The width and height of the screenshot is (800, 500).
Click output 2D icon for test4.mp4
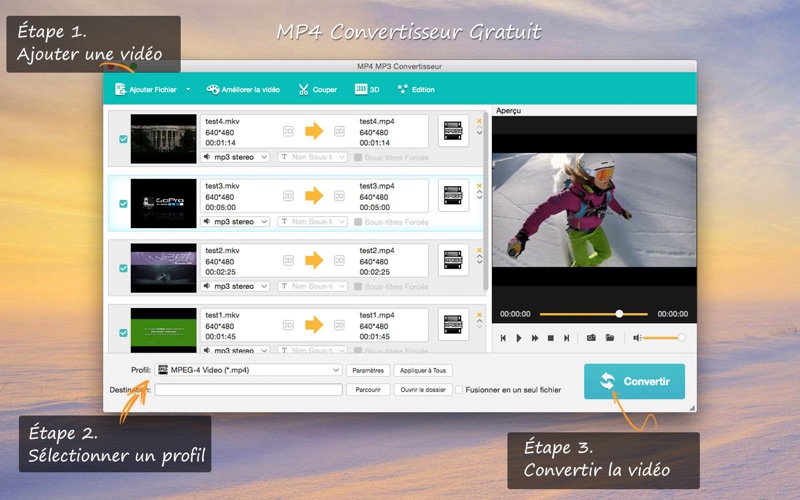tap(339, 131)
